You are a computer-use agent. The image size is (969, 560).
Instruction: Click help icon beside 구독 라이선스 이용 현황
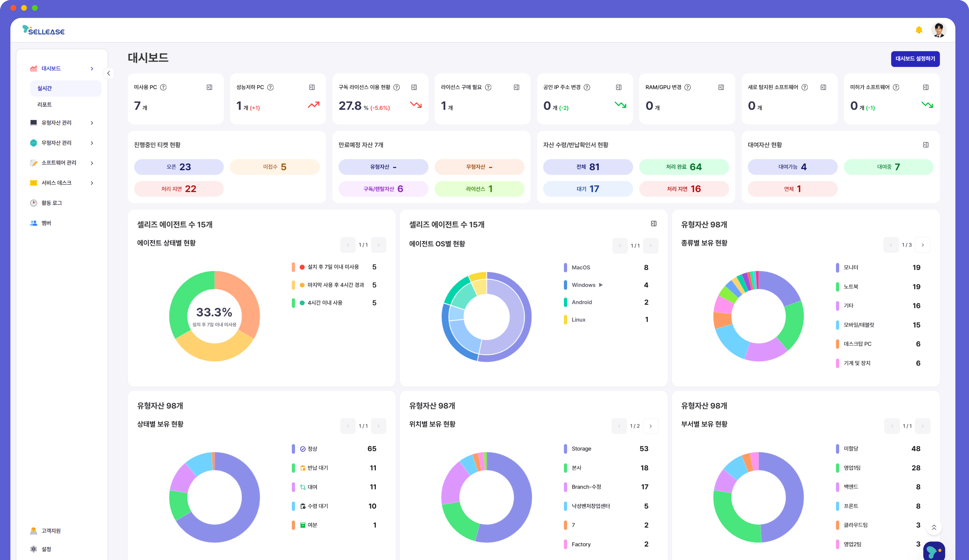point(396,87)
